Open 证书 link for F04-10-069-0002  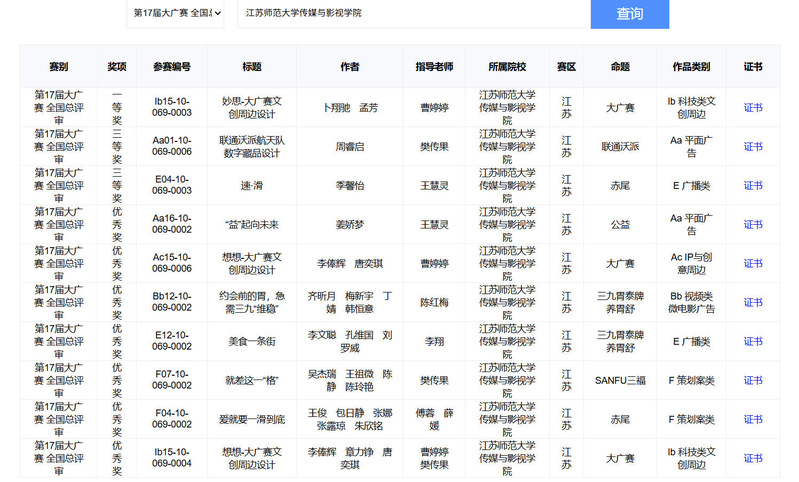point(752,419)
